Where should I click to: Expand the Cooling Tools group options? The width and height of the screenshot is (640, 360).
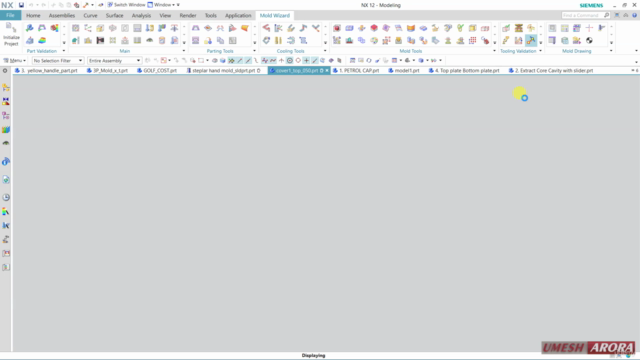click(x=325, y=51)
